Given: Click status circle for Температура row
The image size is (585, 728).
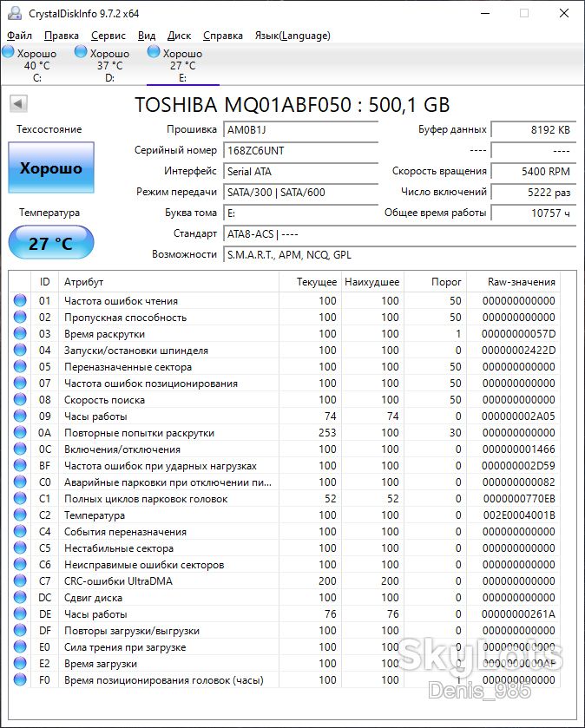Looking at the screenshot, I should point(20,515).
